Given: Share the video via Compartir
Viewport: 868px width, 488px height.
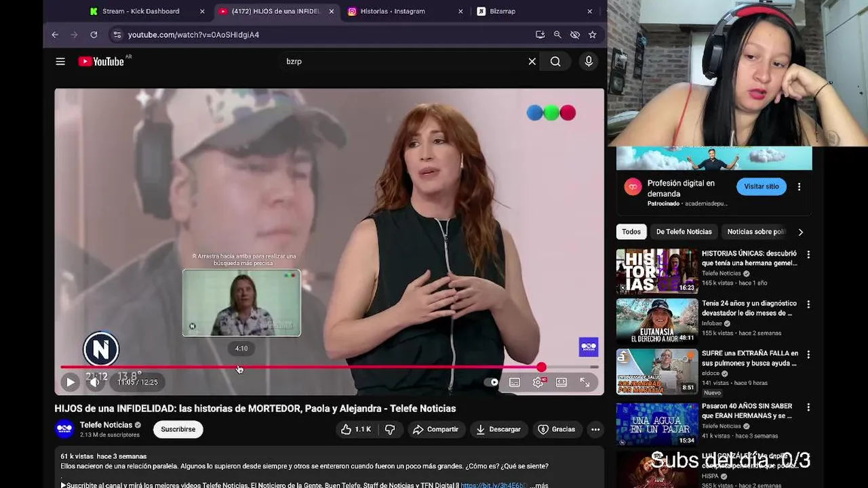Looking at the screenshot, I should pos(435,429).
